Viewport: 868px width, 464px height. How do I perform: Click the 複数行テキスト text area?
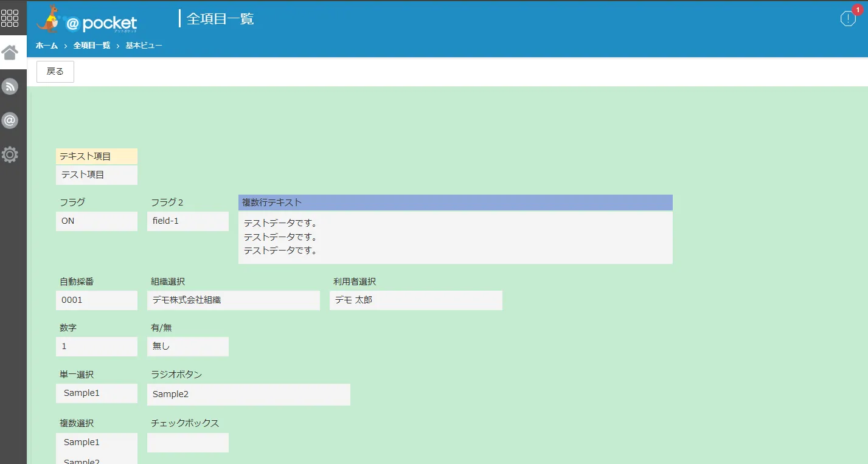click(456, 237)
